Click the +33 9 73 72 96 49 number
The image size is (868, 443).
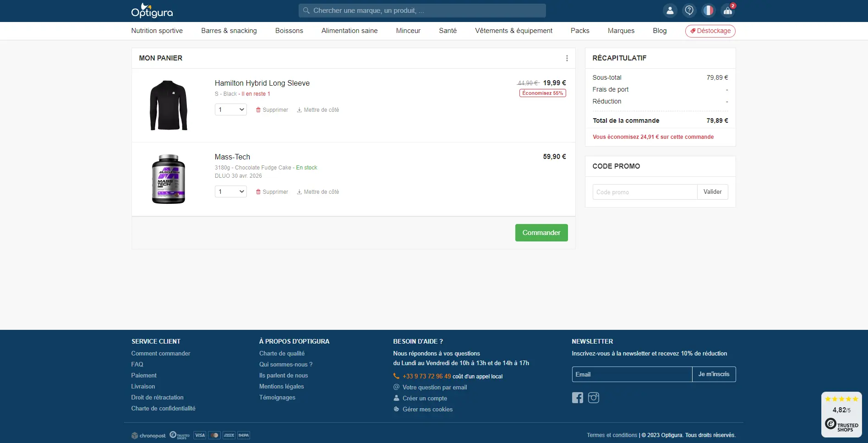point(427,376)
